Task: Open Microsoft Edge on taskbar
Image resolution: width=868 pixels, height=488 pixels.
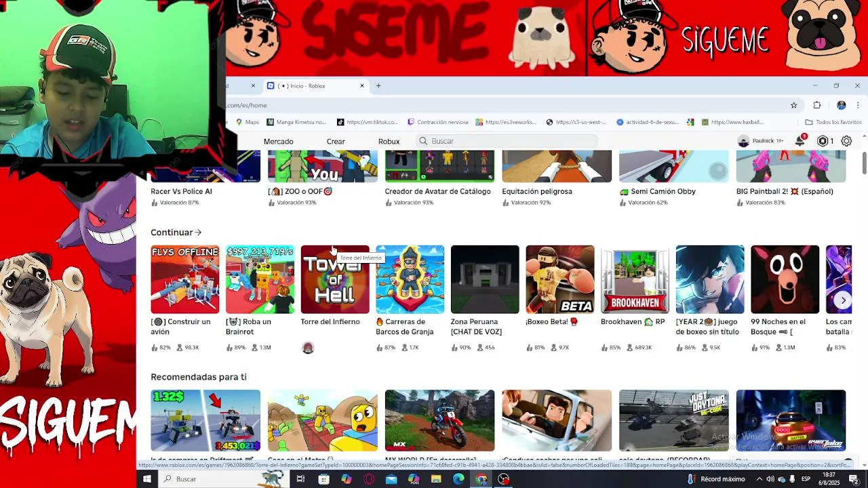Action: [458, 479]
